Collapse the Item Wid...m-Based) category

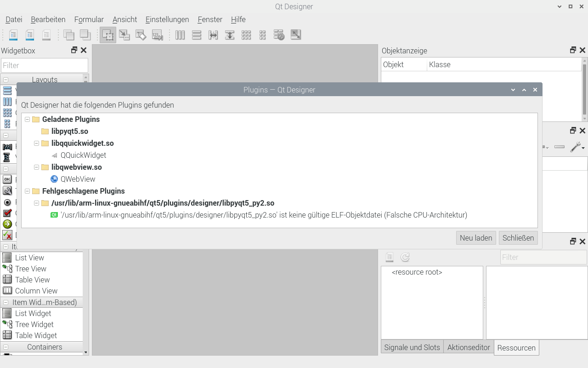(x=6, y=303)
